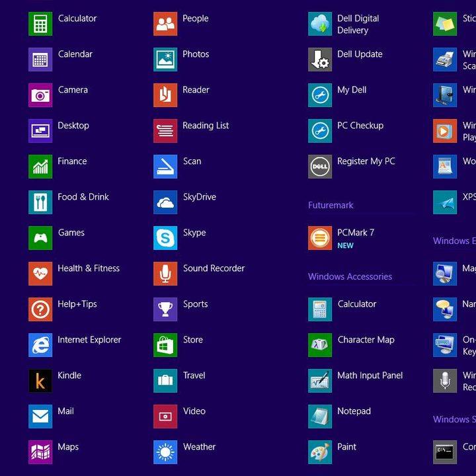
Task: Click the Windows Accessories group heading
Action: coord(350,276)
